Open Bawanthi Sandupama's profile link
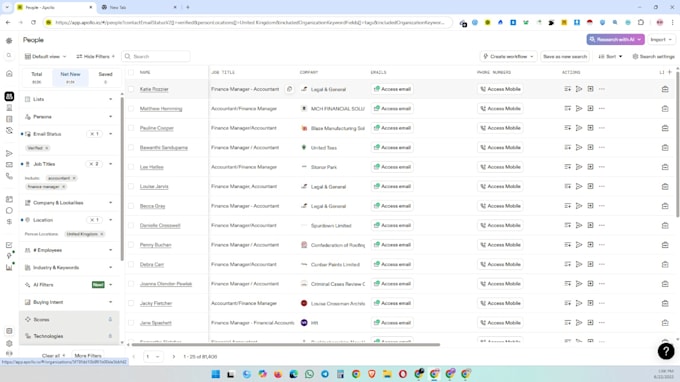 click(163, 148)
